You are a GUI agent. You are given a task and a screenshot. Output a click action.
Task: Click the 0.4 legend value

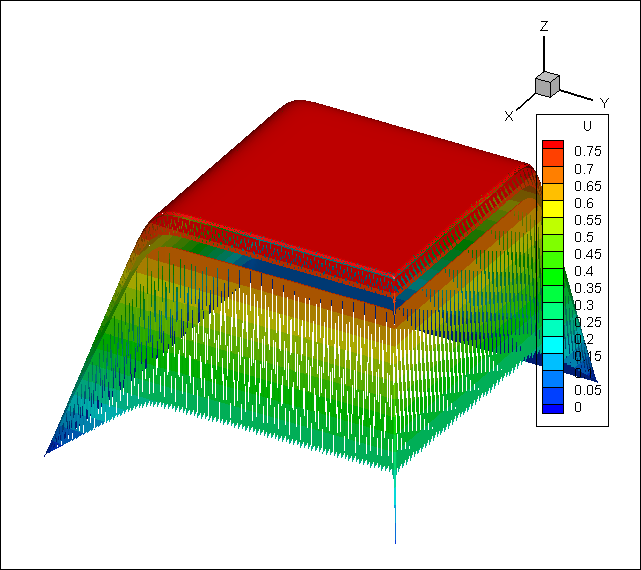583,271
